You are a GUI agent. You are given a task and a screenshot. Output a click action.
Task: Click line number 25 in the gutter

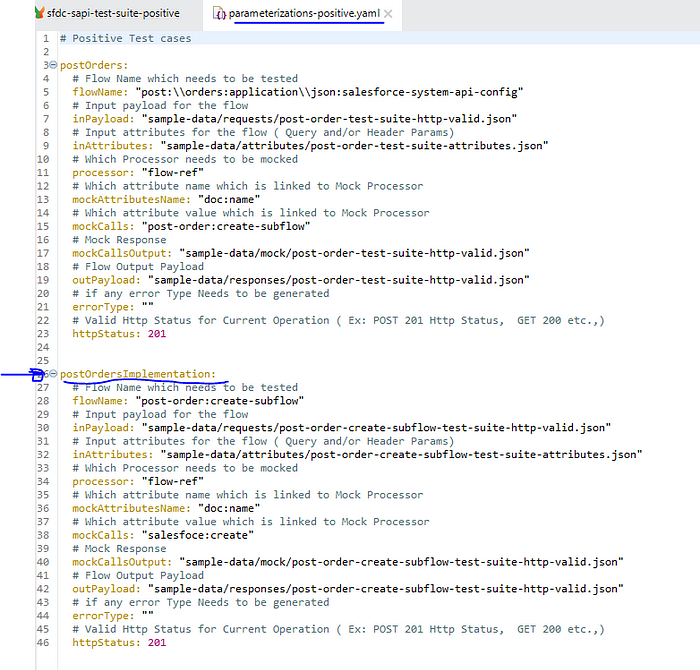point(43,361)
